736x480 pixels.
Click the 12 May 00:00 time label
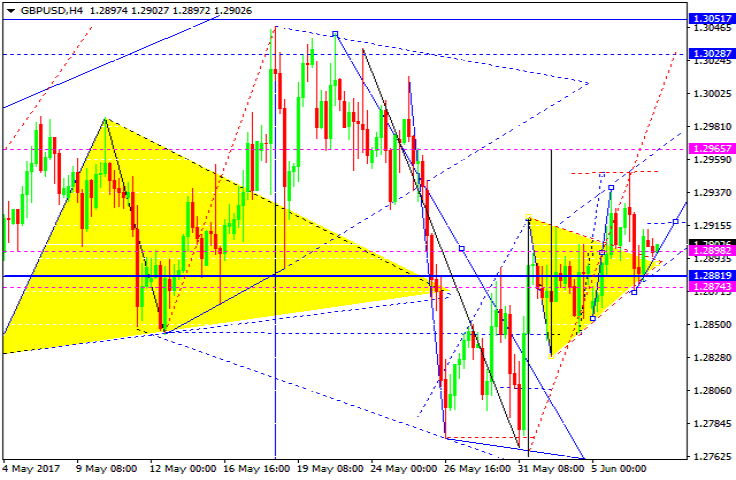(x=185, y=469)
